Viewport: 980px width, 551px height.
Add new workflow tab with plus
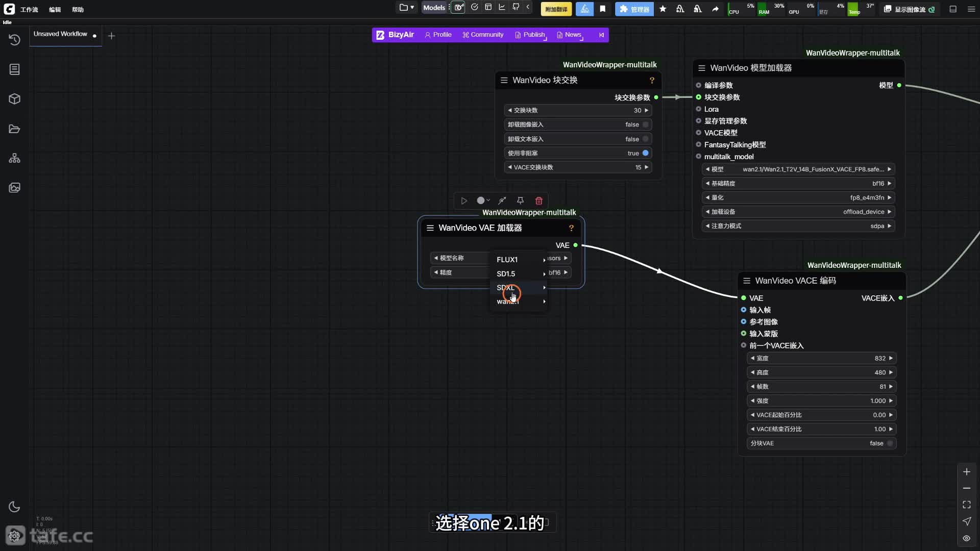[x=111, y=36]
